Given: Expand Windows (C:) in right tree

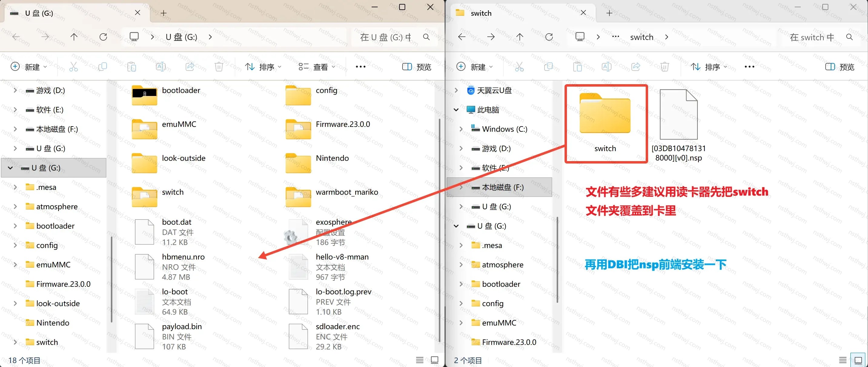Looking at the screenshot, I should tap(461, 129).
